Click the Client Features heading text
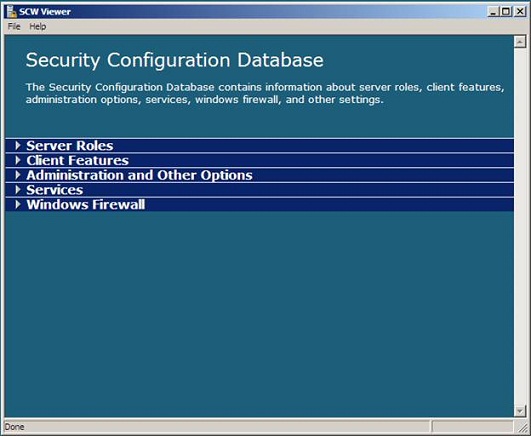 78,160
